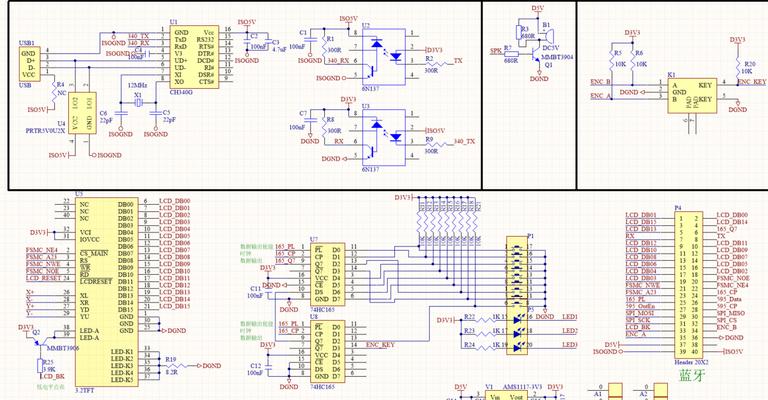The width and height of the screenshot is (768, 400).
Task: Select the U5 3.2TFT LCD component body
Action: pos(106,292)
